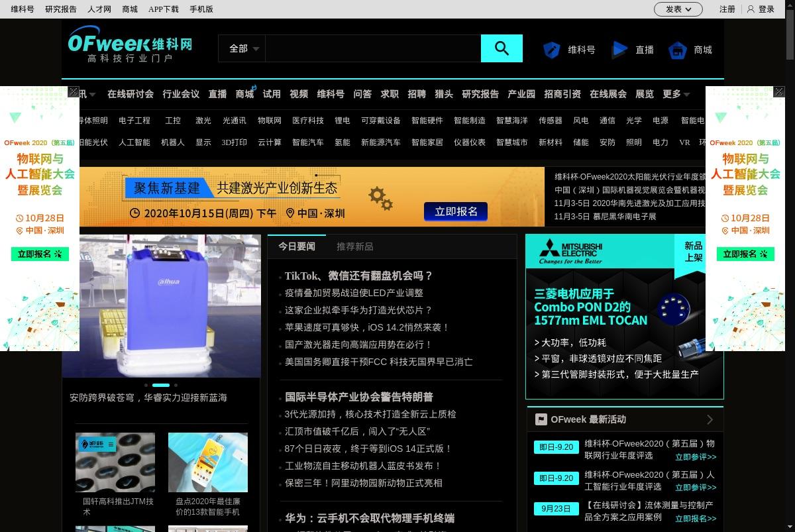Open headline 国际半导体产业协会警告特朗普
The height and width of the screenshot is (532, 795).
359,397
